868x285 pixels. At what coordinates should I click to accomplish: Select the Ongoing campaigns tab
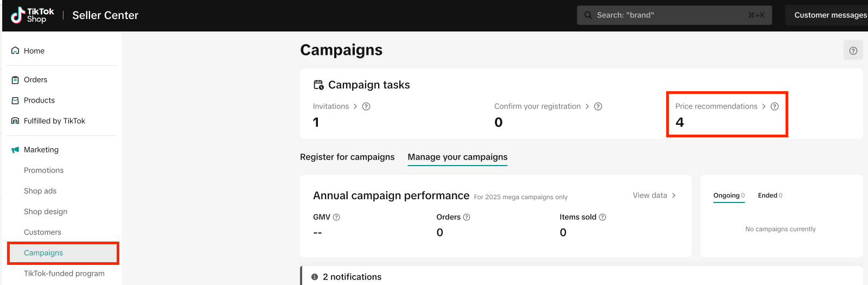(x=729, y=195)
